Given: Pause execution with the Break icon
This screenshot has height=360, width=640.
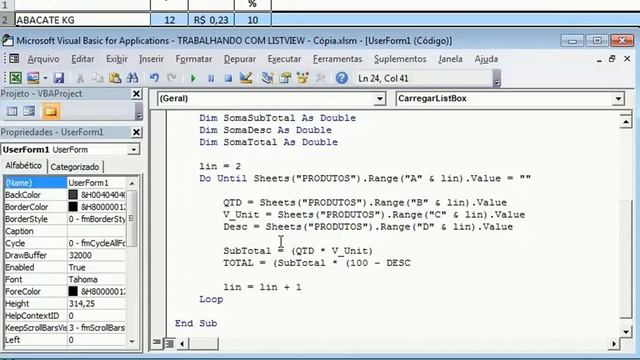Looking at the screenshot, I should coord(211,78).
